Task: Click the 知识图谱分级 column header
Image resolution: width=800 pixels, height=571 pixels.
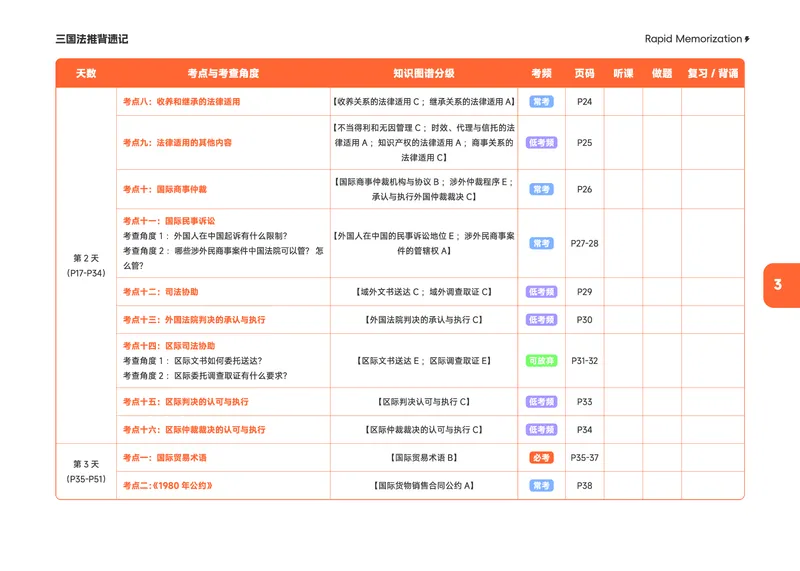Action: coord(424,73)
